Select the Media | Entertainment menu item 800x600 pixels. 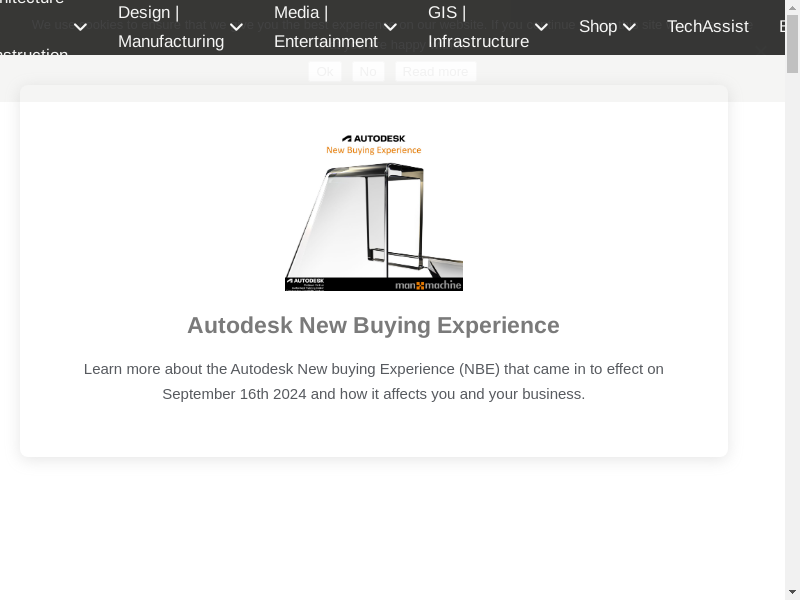click(x=325, y=27)
